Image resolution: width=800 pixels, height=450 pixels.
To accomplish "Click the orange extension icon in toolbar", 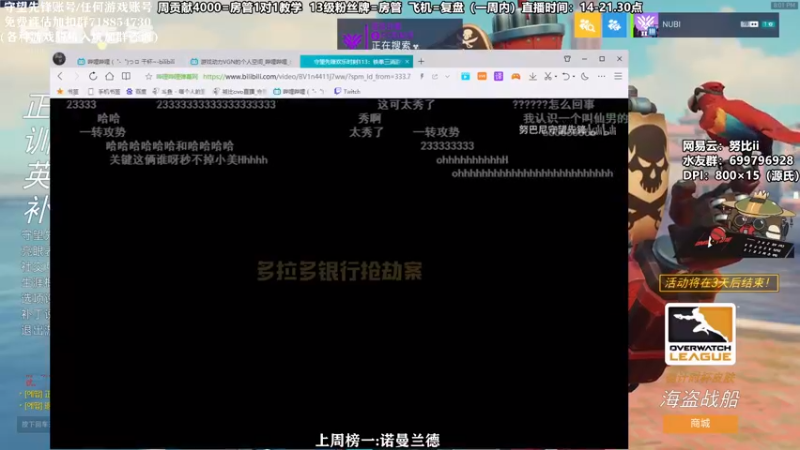I will [x=482, y=76].
